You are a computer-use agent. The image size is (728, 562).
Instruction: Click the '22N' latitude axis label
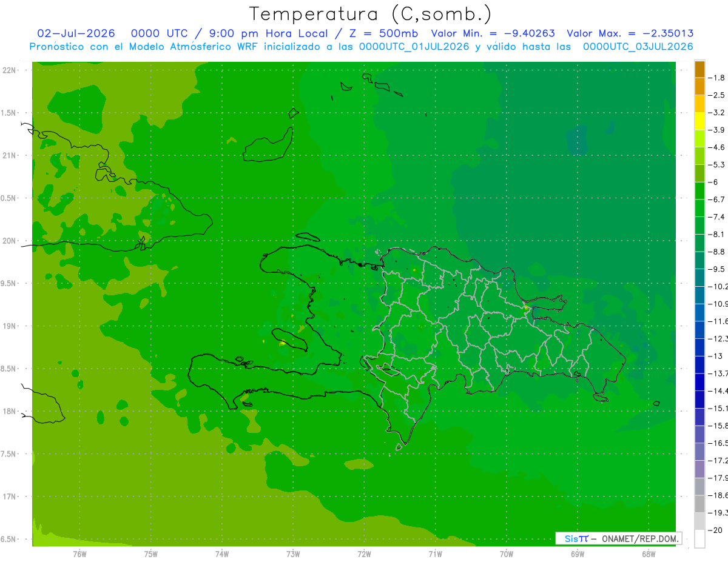[x=10, y=70]
